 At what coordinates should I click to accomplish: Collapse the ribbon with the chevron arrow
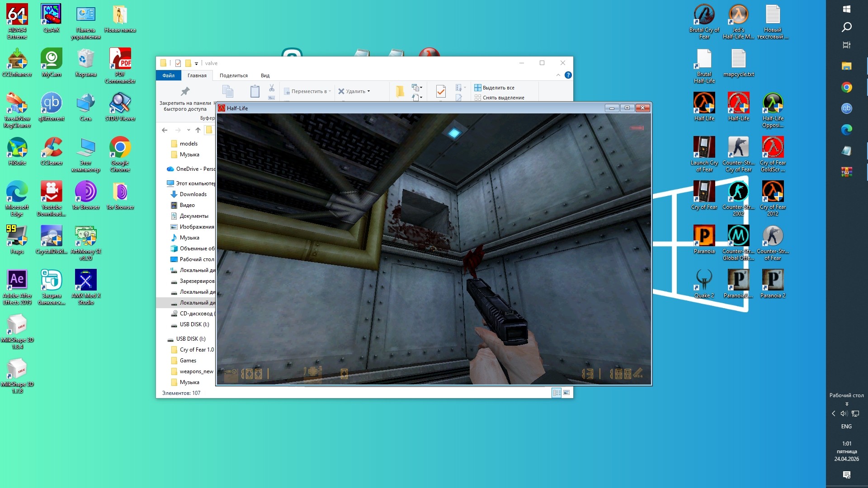558,75
